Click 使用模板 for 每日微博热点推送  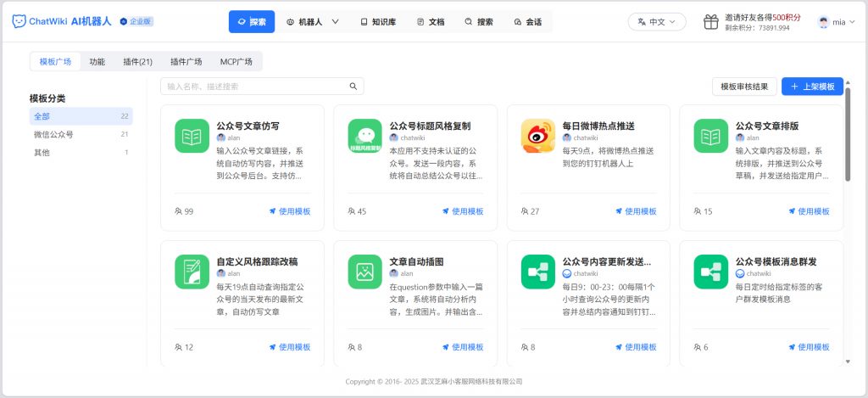pos(636,211)
